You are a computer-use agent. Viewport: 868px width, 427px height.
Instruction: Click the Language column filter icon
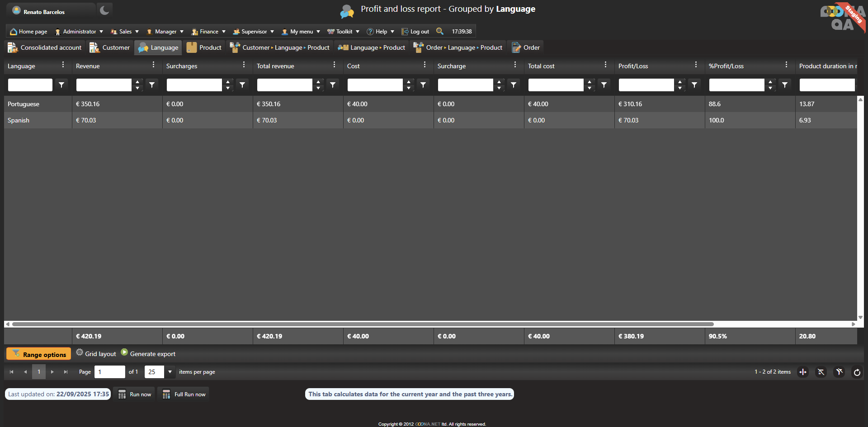[x=61, y=85]
